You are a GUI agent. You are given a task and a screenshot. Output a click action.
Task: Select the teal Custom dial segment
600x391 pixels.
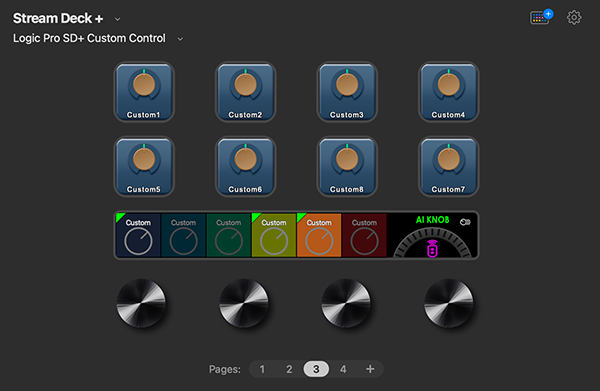click(x=183, y=235)
